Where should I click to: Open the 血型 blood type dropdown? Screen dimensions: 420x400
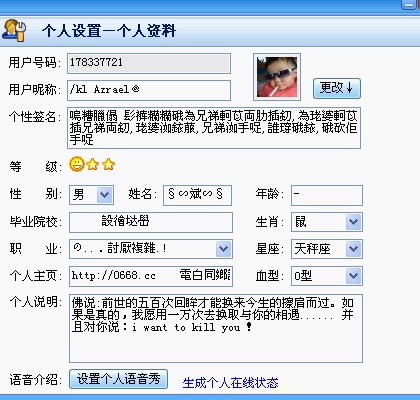(x=353, y=276)
